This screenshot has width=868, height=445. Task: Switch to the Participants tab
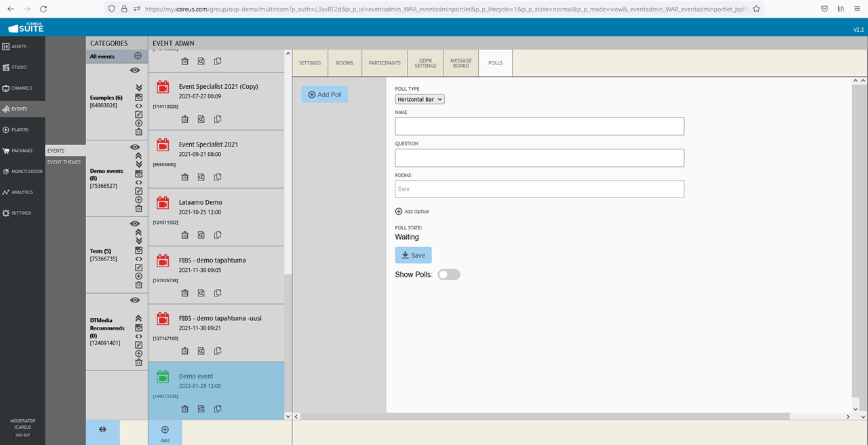[384, 63]
